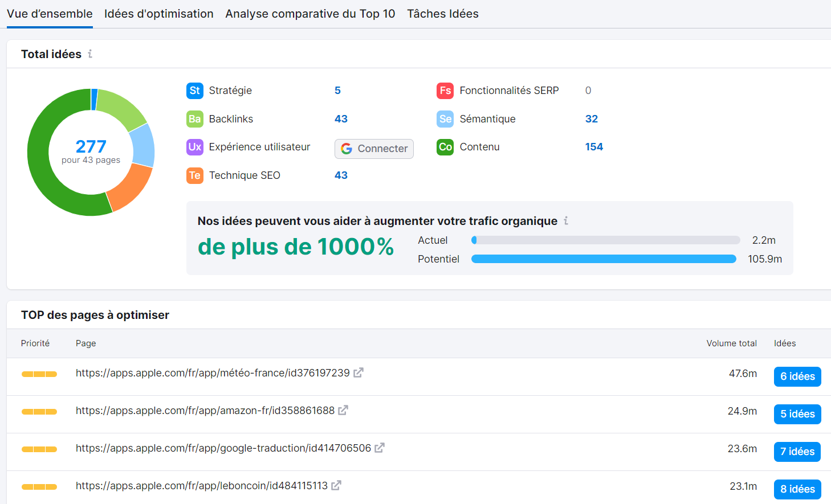Click the light blue Sémantique donut segment
Screen dimensions: 831x504
(x=143, y=146)
